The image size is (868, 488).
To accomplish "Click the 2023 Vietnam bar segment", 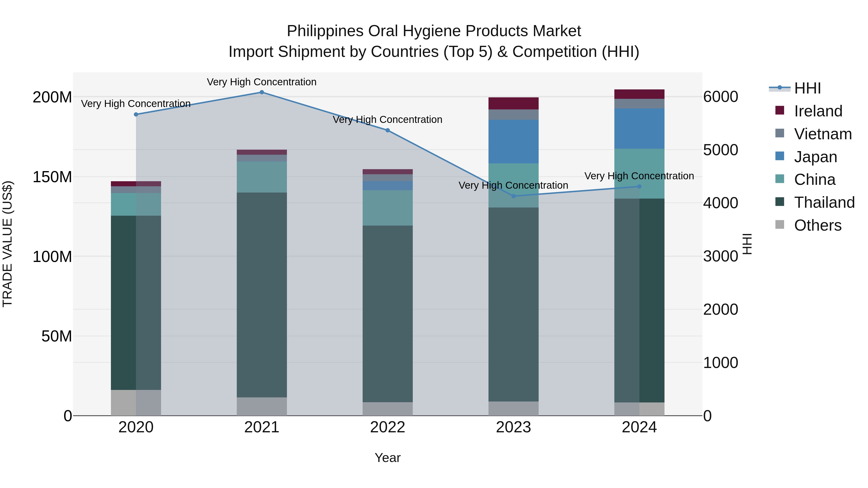I will [514, 114].
